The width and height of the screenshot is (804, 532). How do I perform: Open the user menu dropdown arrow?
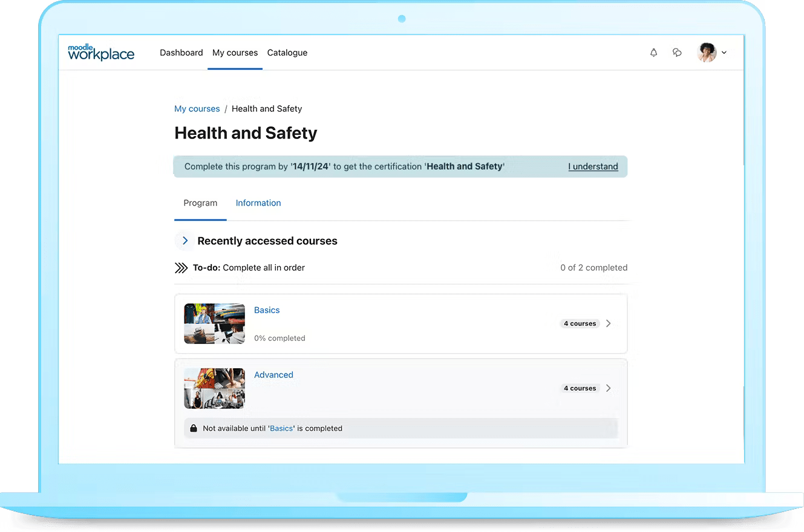[724, 53]
